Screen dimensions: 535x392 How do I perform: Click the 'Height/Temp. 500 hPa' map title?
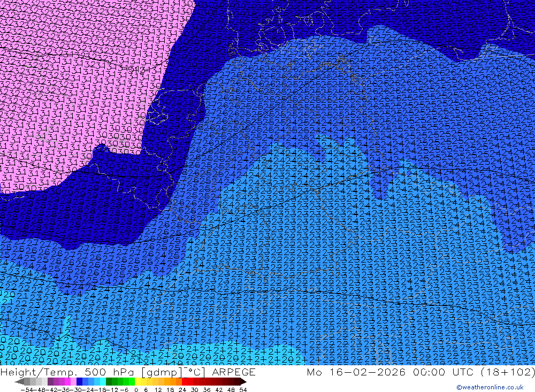(68, 372)
